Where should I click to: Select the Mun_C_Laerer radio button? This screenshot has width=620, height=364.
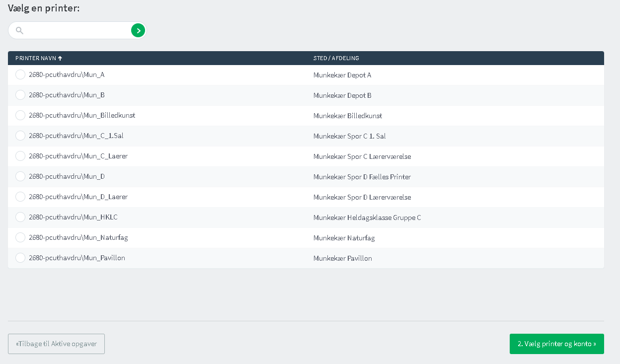[20, 156]
